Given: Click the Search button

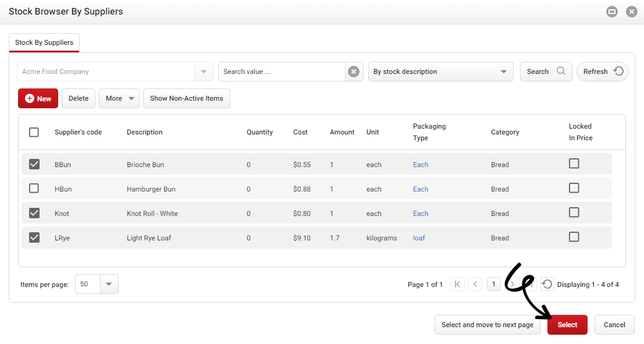Looking at the screenshot, I should tap(546, 72).
